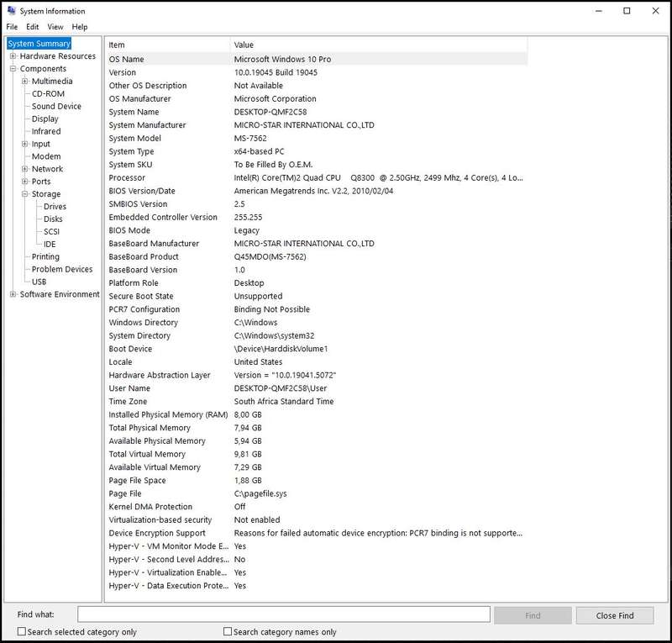Select Virtualization-based security row
672x643 pixels.
317,519
